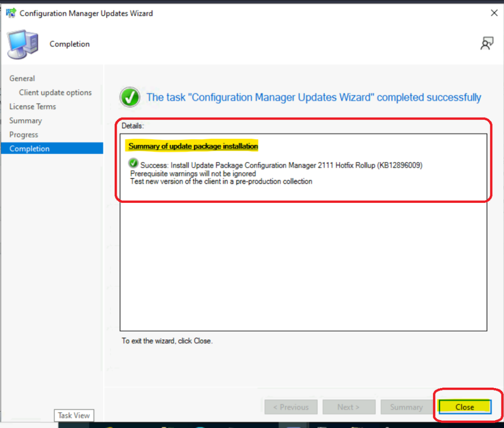Viewport: 504px width, 428px height.
Task: Click 'Test new version of the client' line
Action: tap(221, 181)
